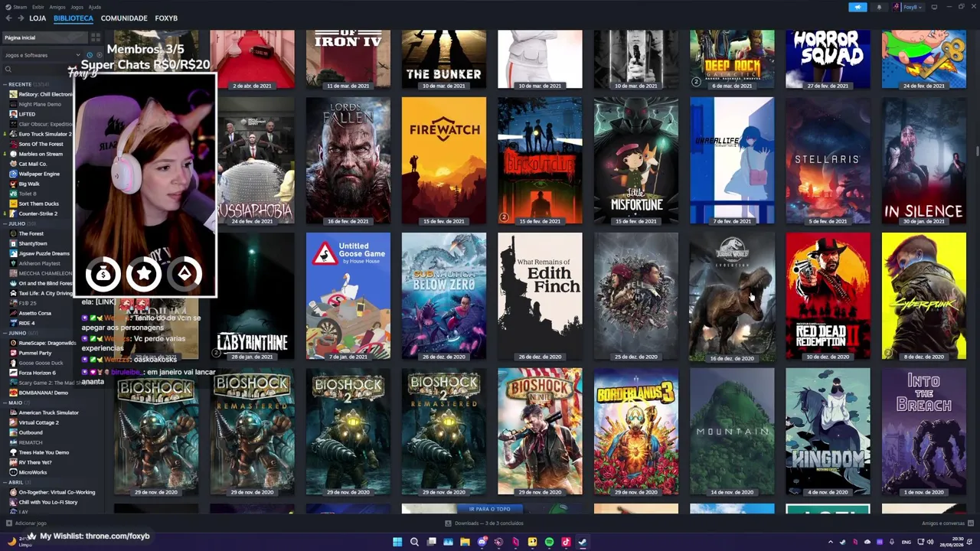Open TikTok from the taskbar
980x551 pixels.
566,542
